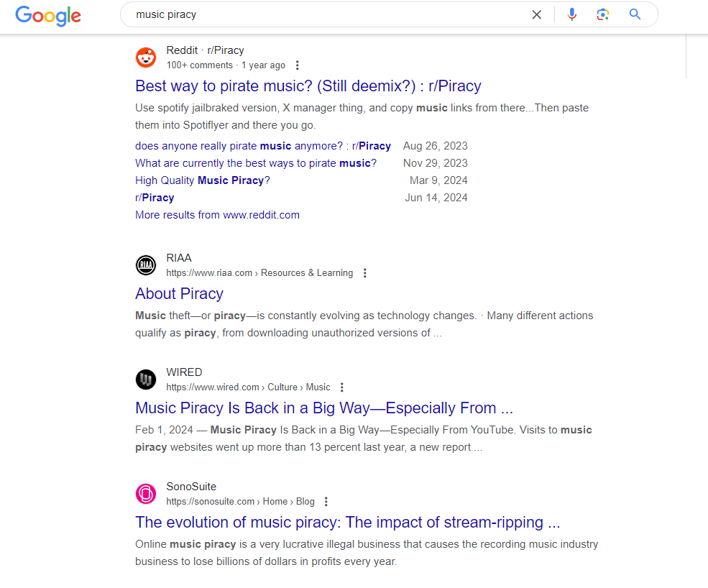The image size is (708, 588).
Task: Click the SonoSuite pink favicon
Action: click(x=146, y=494)
